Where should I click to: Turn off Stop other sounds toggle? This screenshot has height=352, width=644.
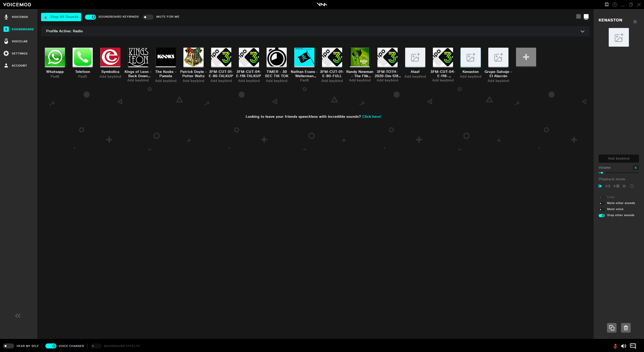(602, 215)
